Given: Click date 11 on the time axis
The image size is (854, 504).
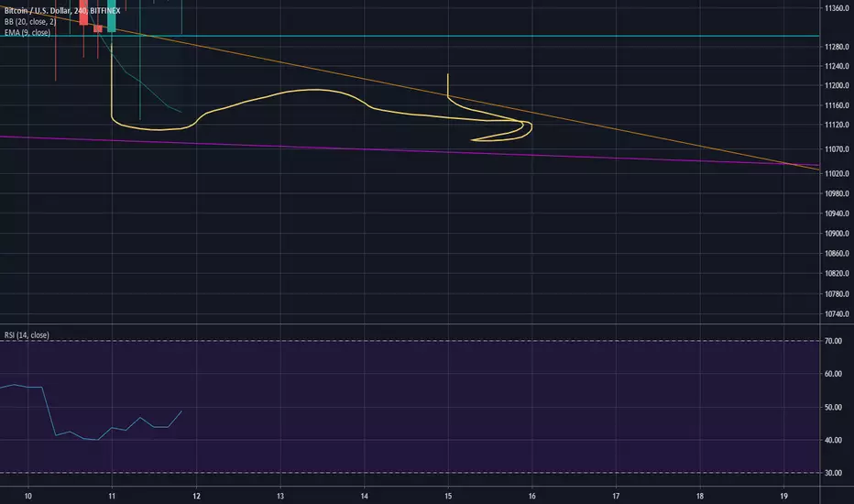Looking at the screenshot, I should pos(112,496).
